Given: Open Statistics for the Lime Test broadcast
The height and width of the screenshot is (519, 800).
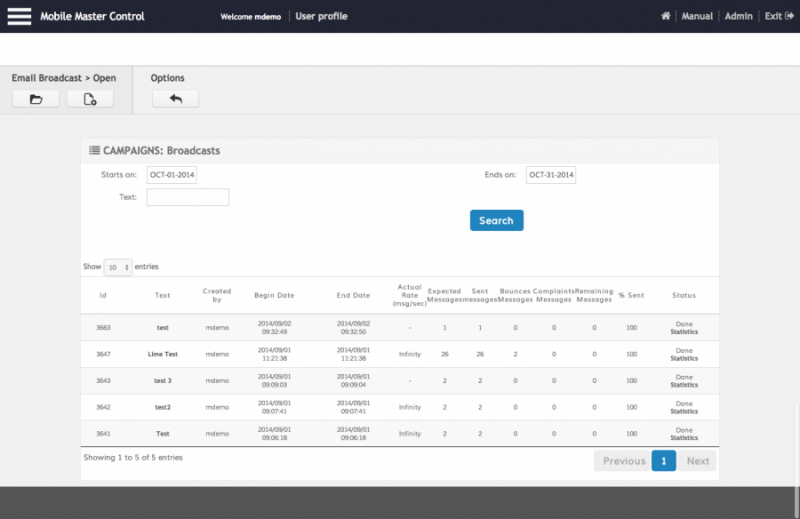Looking at the screenshot, I should click(x=684, y=358).
